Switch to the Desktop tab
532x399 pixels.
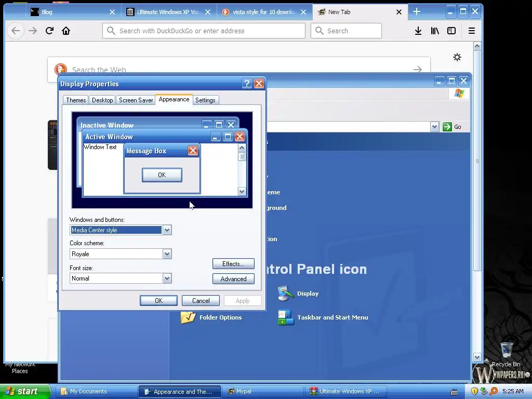(x=102, y=100)
